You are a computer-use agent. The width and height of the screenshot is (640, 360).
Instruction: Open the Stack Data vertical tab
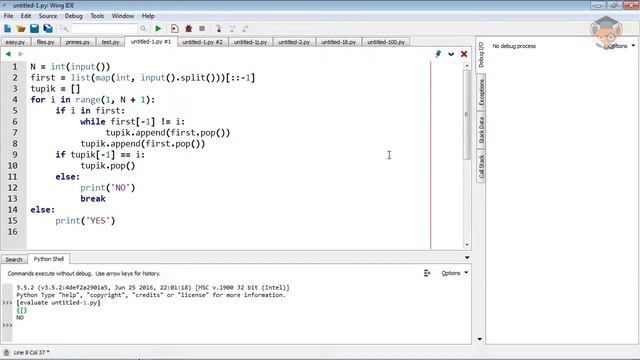(481, 130)
